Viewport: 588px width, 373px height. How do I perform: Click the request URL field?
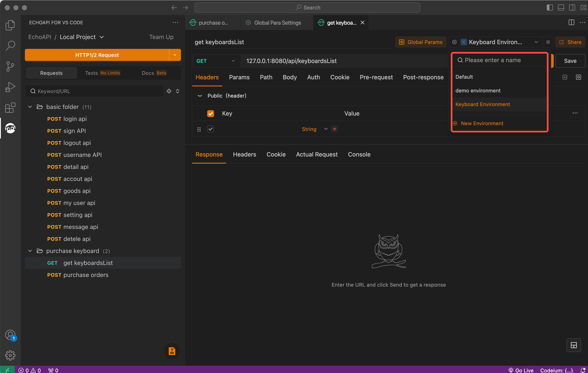[x=344, y=61]
